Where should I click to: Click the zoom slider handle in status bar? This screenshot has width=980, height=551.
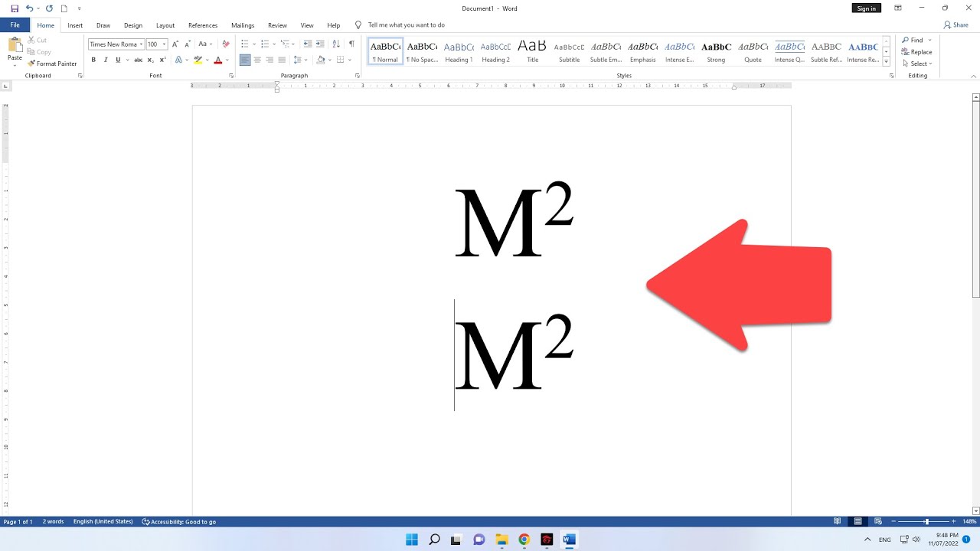[926, 522]
